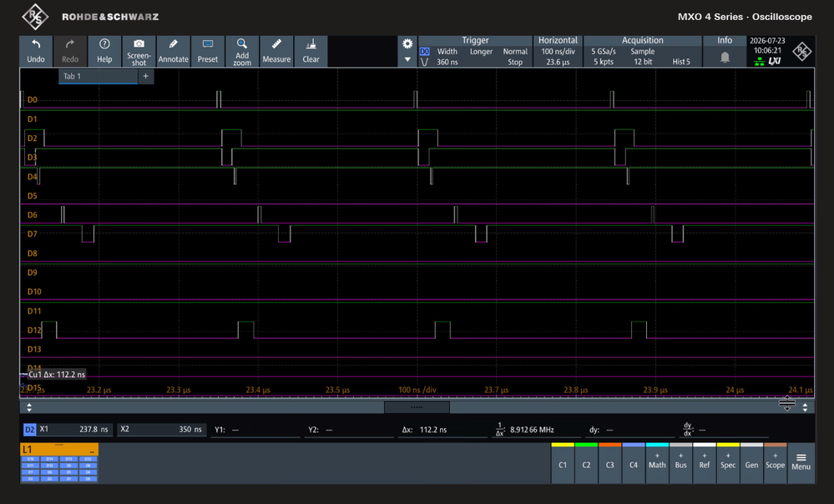Open the Acquisition settings header
The width and height of the screenshot is (834, 504).
pos(643,40)
